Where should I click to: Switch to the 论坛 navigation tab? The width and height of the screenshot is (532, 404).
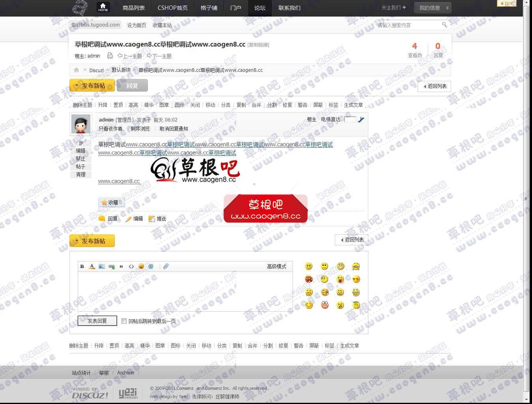pyautogui.click(x=259, y=8)
